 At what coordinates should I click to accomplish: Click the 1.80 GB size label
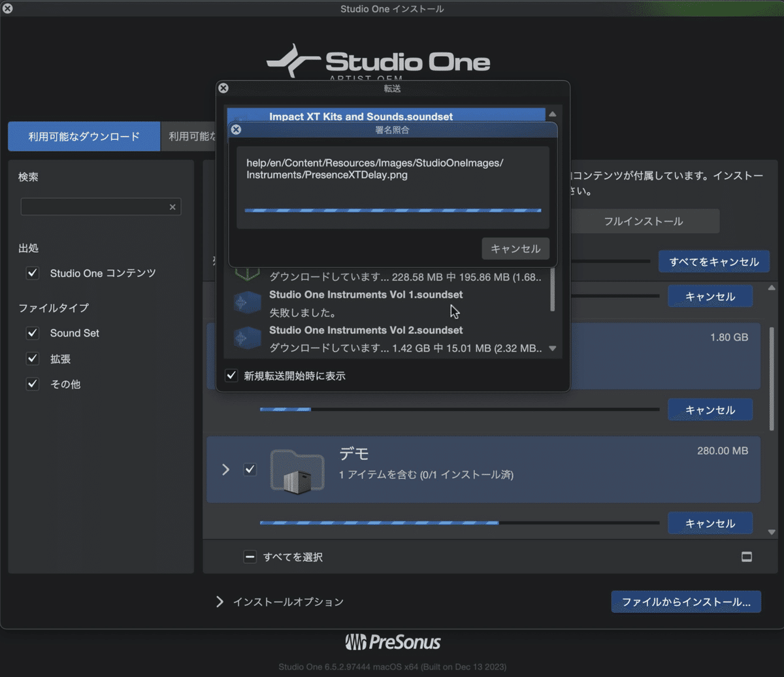pos(729,337)
